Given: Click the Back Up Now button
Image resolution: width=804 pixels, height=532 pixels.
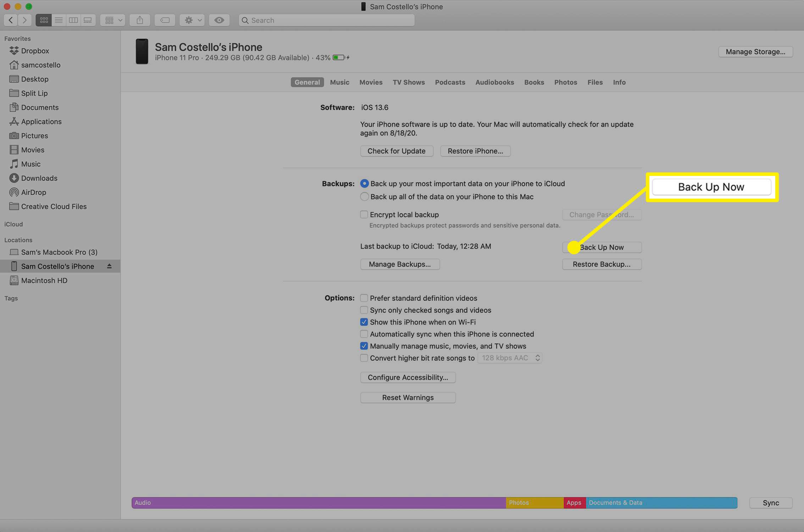Looking at the screenshot, I should tap(601, 247).
